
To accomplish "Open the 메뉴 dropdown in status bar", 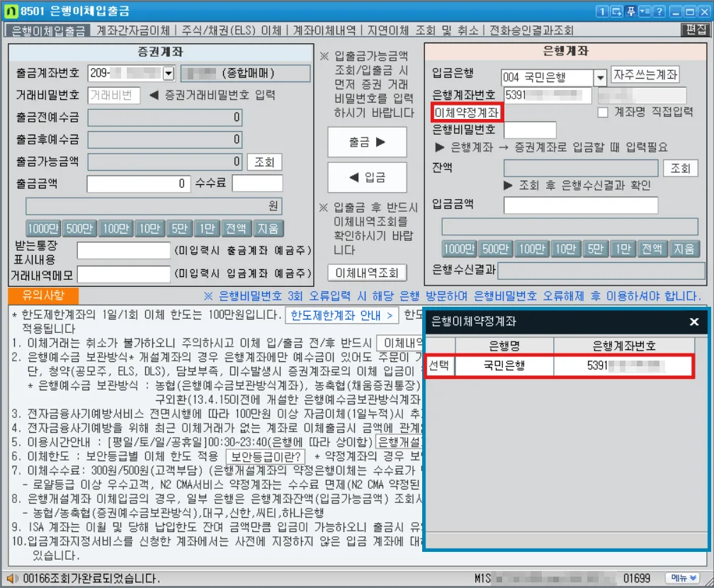I will [682, 578].
